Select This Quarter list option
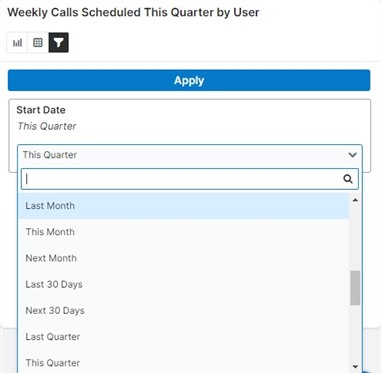Viewport: 381px width, 373px height. pyautogui.click(x=183, y=363)
